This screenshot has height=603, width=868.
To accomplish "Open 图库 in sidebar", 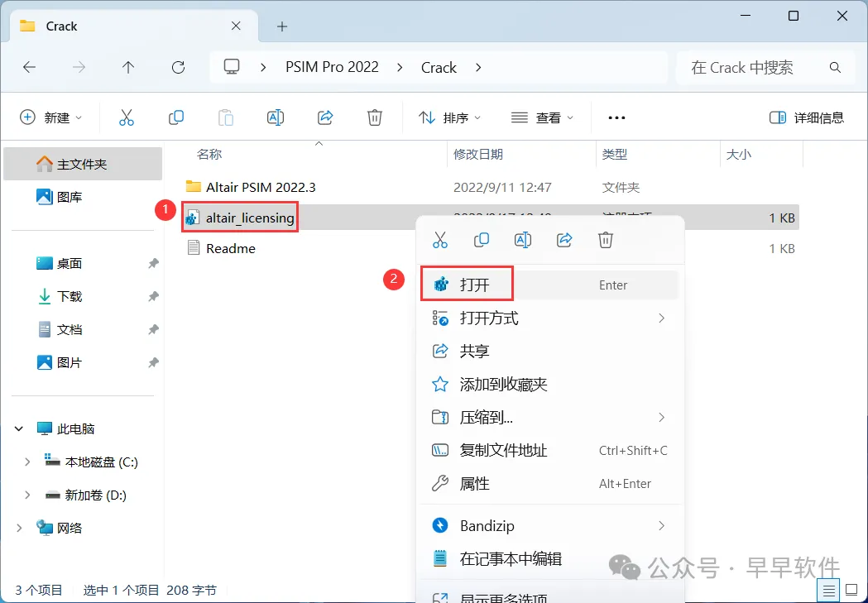I will 83,197.
